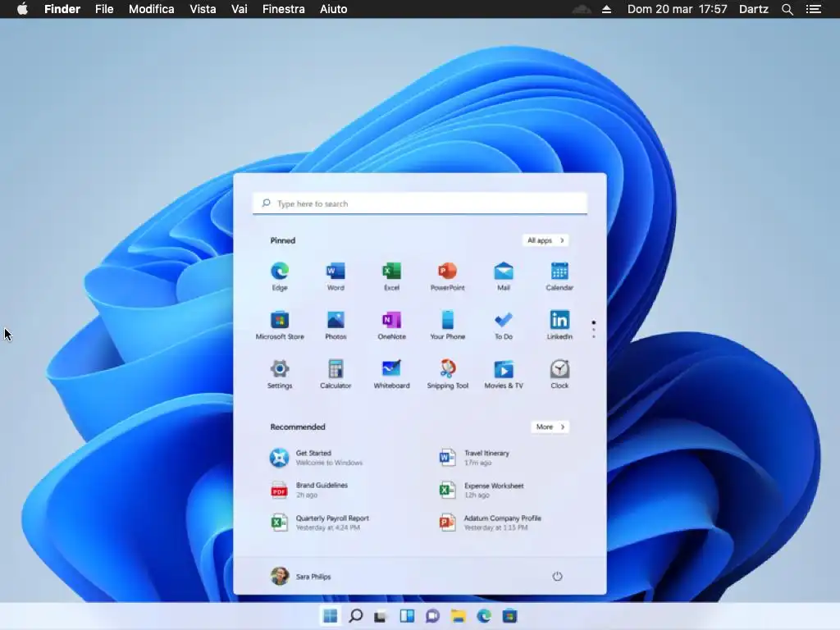Open Notification Center list icon

click(x=813, y=9)
